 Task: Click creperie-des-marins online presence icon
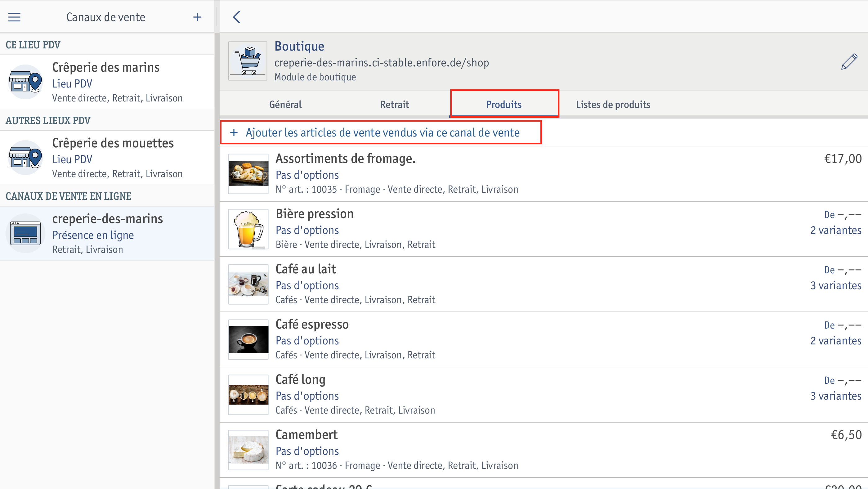(x=26, y=233)
